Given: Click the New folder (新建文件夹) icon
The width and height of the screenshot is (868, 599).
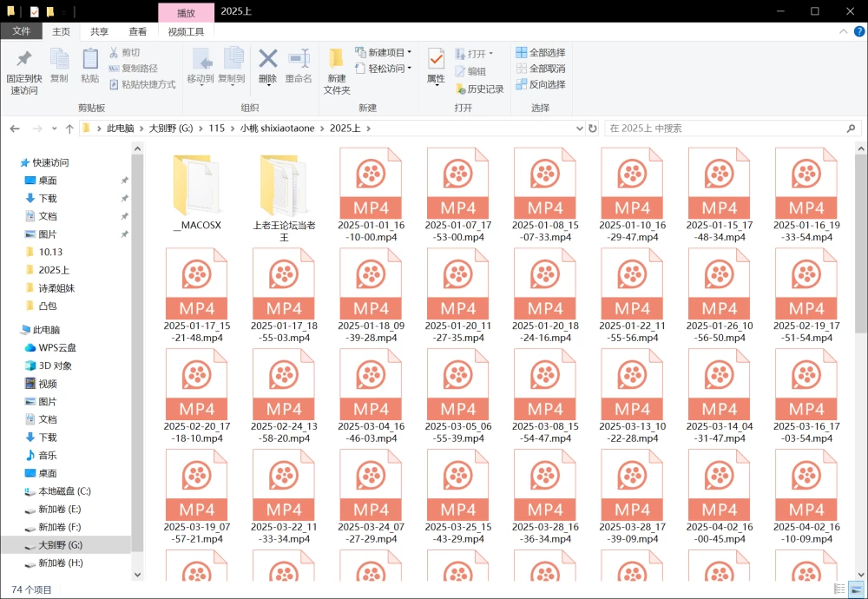Looking at the screenshot, I should tap(337, 71).
